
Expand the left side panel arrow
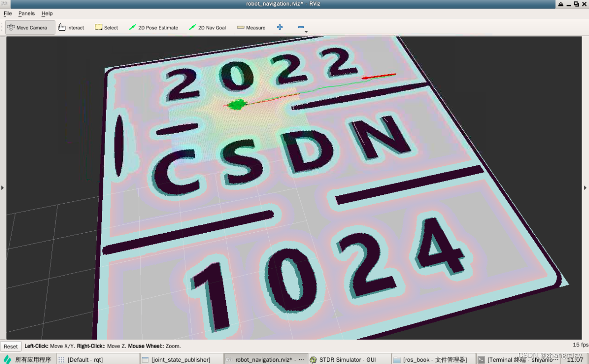(x=2, y=187)
